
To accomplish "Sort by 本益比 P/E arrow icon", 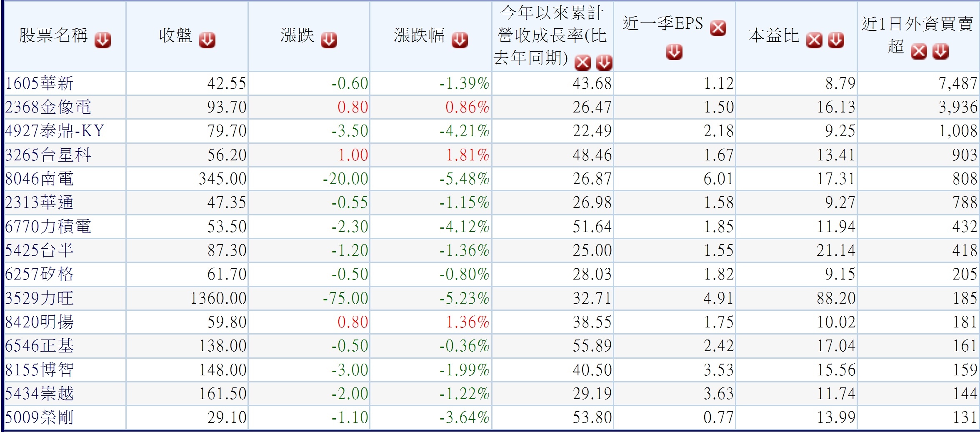I will 836,40.
